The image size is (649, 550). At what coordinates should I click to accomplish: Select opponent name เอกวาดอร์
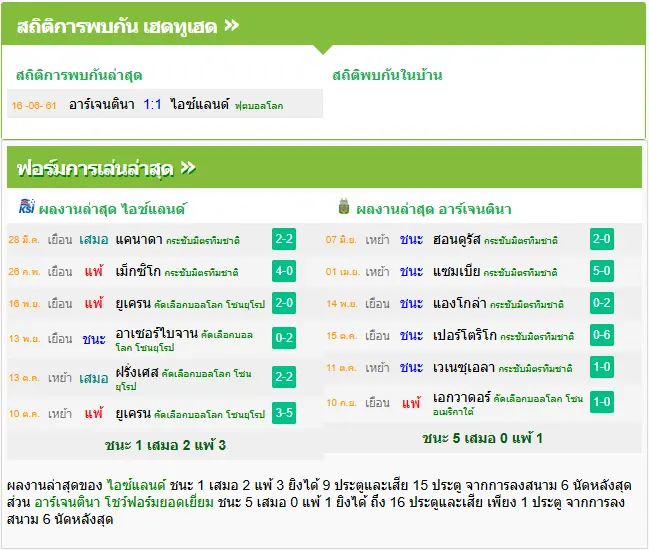[x=462, y=398]
